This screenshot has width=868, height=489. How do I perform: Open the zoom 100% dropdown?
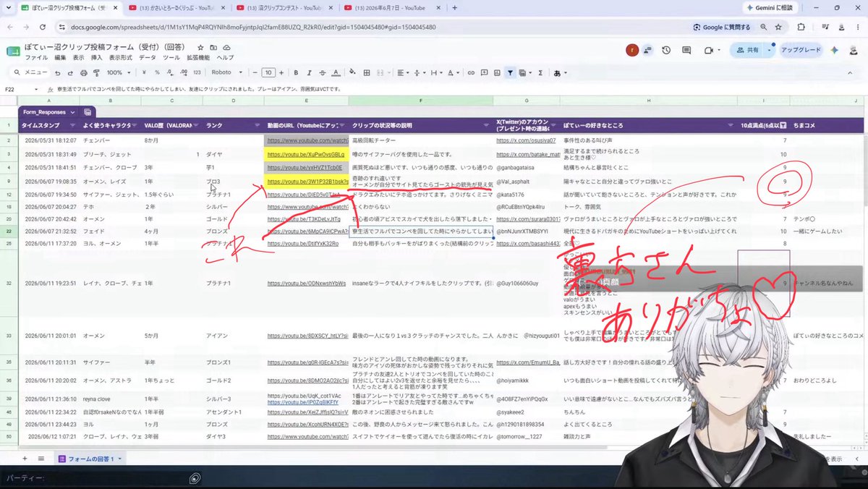coord(119,73)
